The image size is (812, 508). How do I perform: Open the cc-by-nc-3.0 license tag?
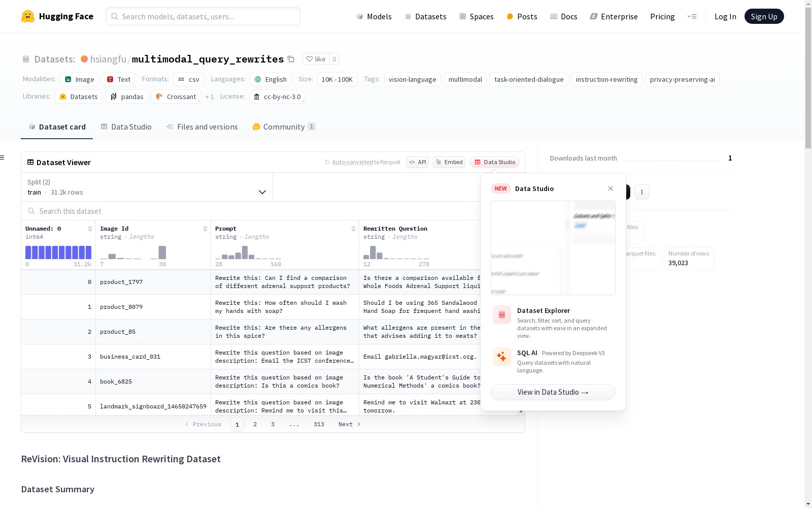click(278, 97)
